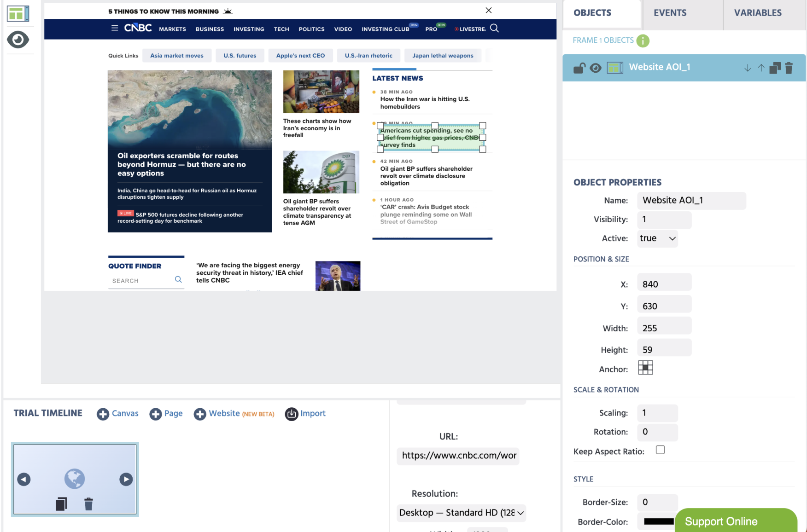Click INVESTING CLUB in CNBC navigation
Screen dimensions: 807x532
(386, 29)
